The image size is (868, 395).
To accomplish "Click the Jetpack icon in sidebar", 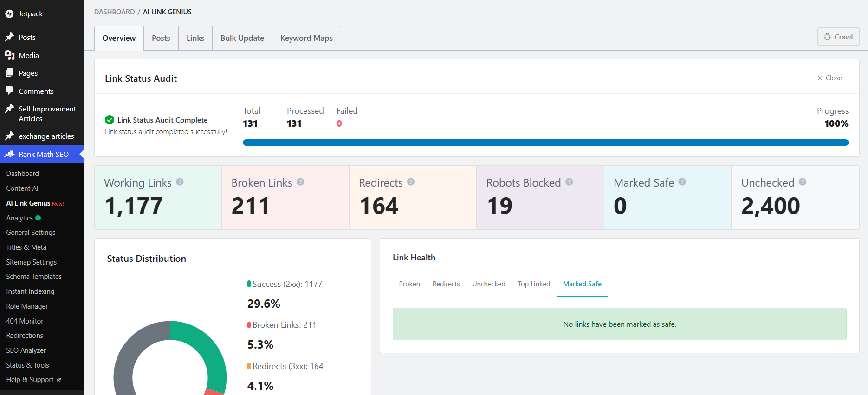I will tap(9, 14).
